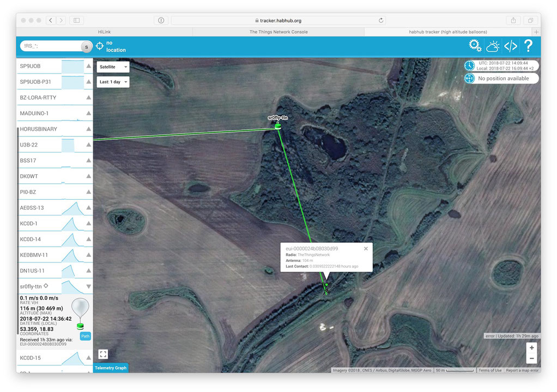
Task: Switch to the HiLink browser tab
Action: [x=105, y=32]
